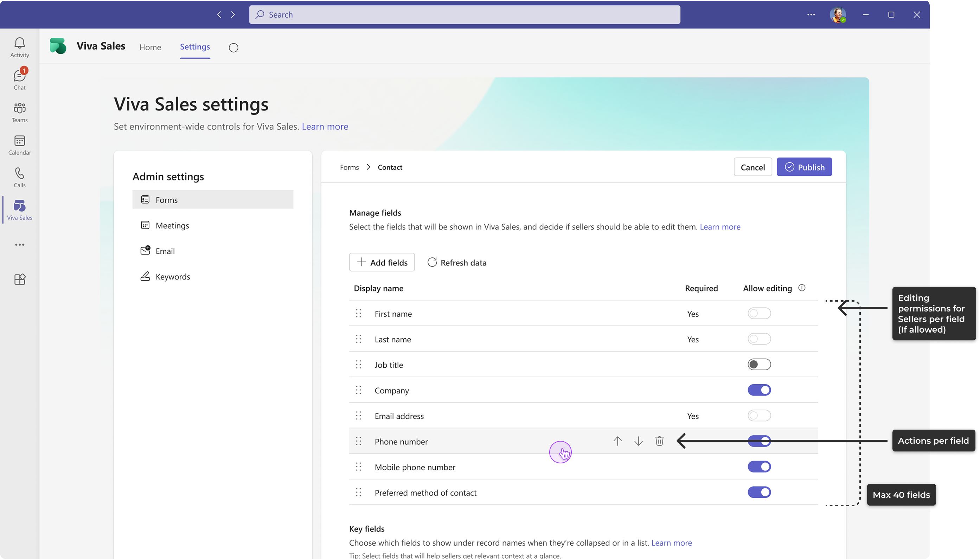Click Refresh data
This screenshot has height=559, width=980.
(x=456, y=262)
